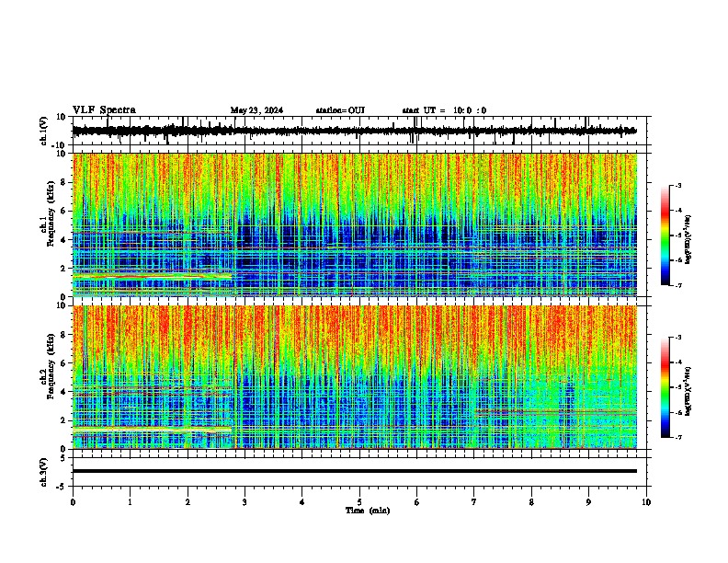Viewport: 728px width, 563px height.
Task: Click inside the ch.2 spectrogram panel
Action: (355, 377)
